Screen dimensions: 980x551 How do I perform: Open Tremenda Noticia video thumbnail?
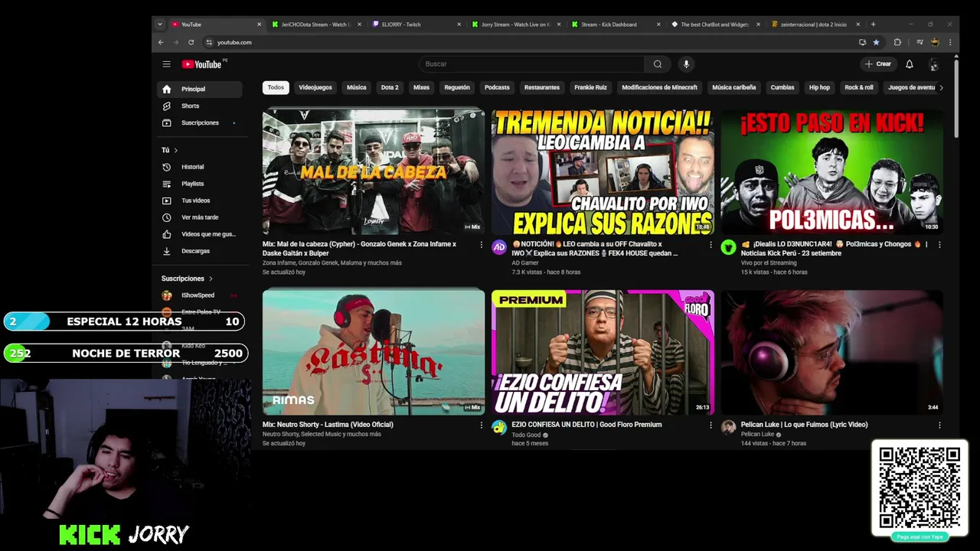(603, 172)
